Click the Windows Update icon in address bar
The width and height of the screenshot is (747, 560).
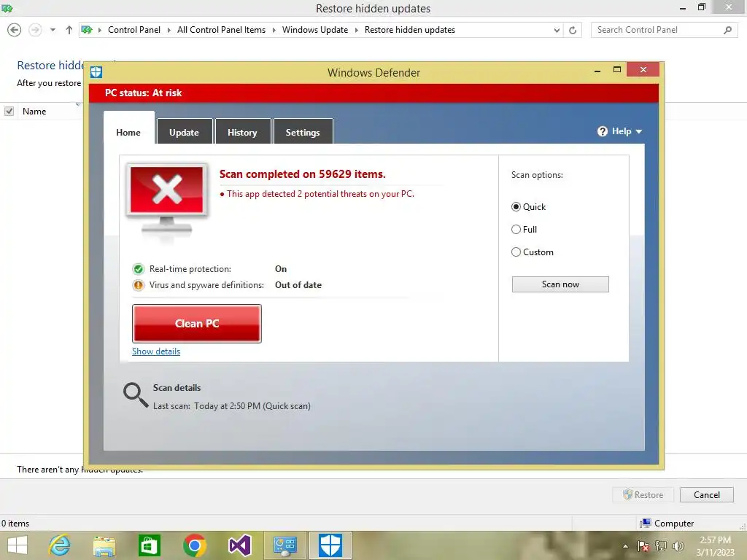click(86, 30)
